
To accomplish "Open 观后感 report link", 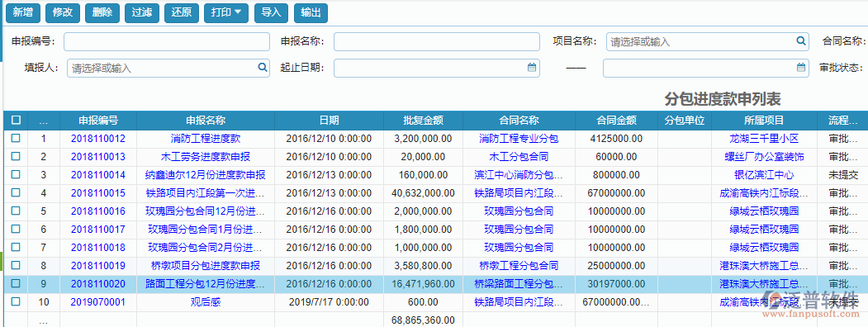I will [x=206, y=302].
